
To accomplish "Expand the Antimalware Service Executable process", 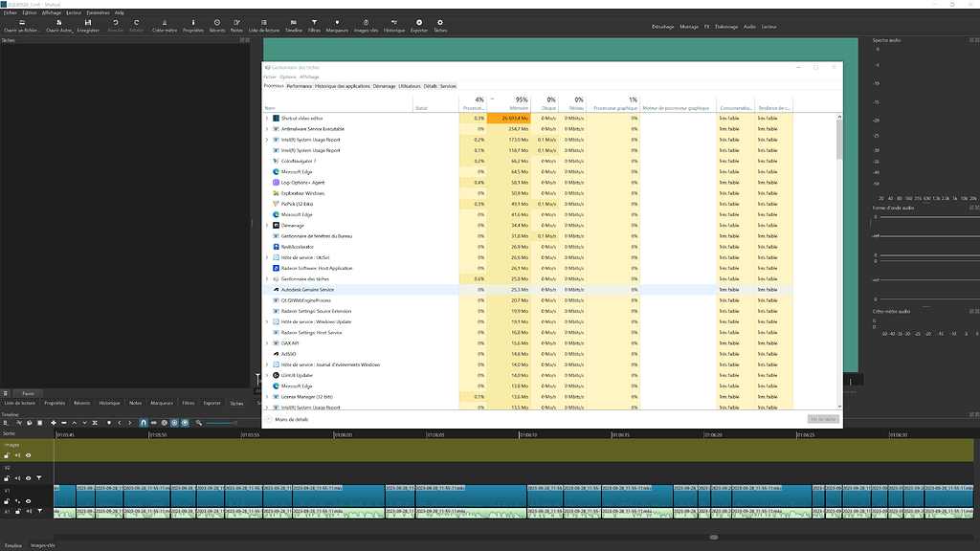I will coord(267,128).
